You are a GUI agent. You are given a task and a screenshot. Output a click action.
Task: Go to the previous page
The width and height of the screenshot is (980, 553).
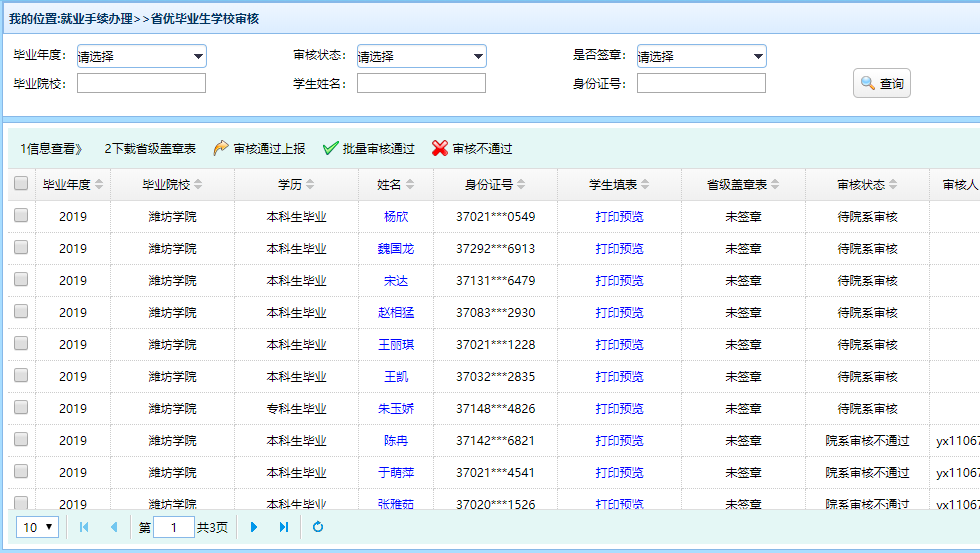tap(113, 527)
